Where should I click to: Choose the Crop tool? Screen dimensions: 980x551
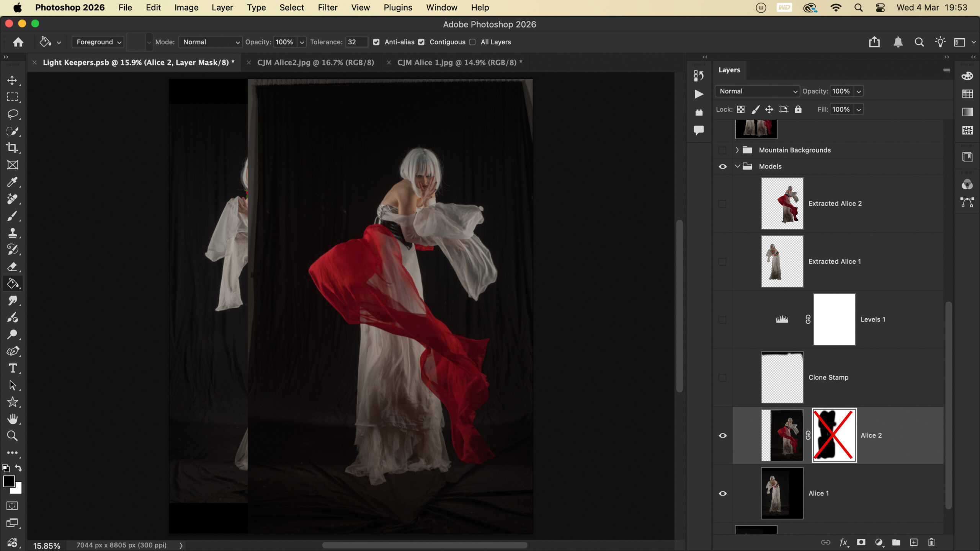click(12, 148)
